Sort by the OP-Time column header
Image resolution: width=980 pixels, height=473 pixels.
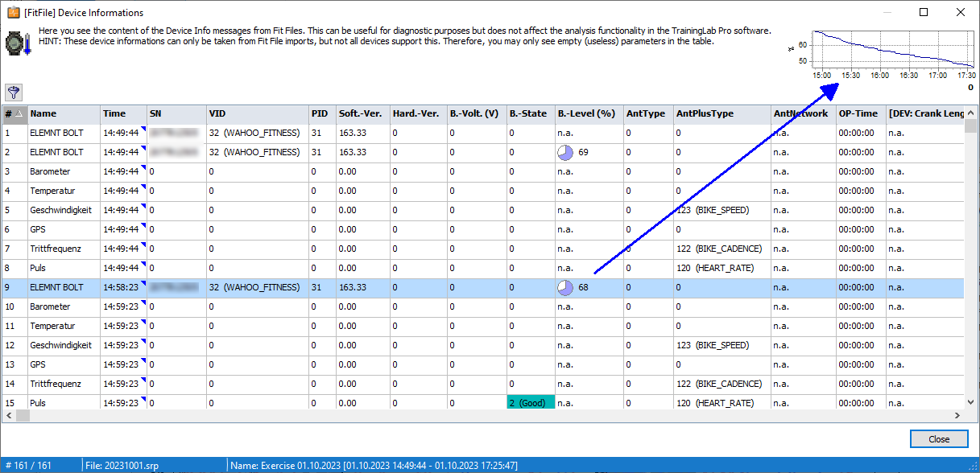(861, 113)
